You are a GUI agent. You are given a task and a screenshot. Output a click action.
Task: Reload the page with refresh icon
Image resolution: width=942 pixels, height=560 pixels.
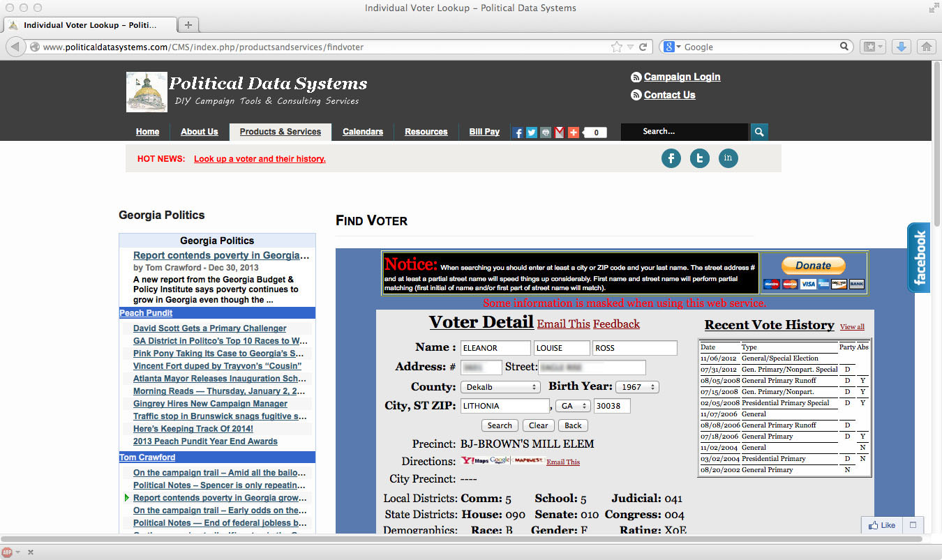(x=643, y=47)
